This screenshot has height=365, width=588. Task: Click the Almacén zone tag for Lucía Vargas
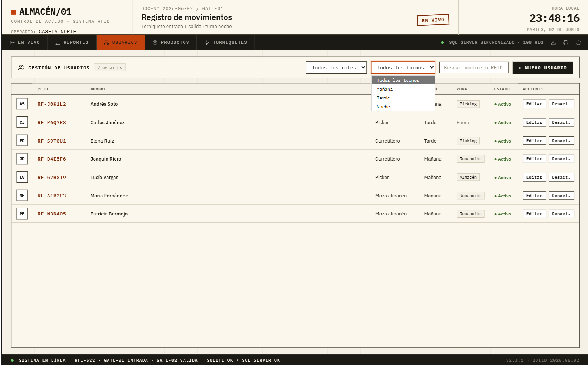pyautogui.click(x=468, y=177)
